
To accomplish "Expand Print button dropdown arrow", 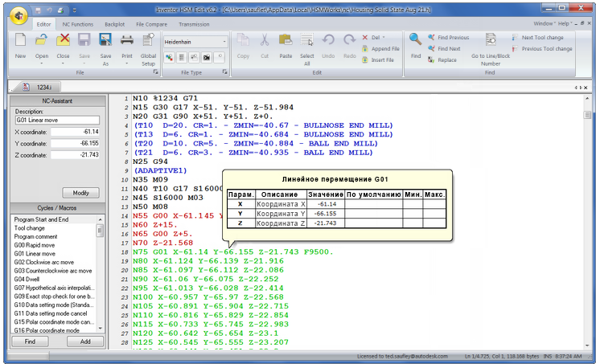I will click(x=126, y=63).
